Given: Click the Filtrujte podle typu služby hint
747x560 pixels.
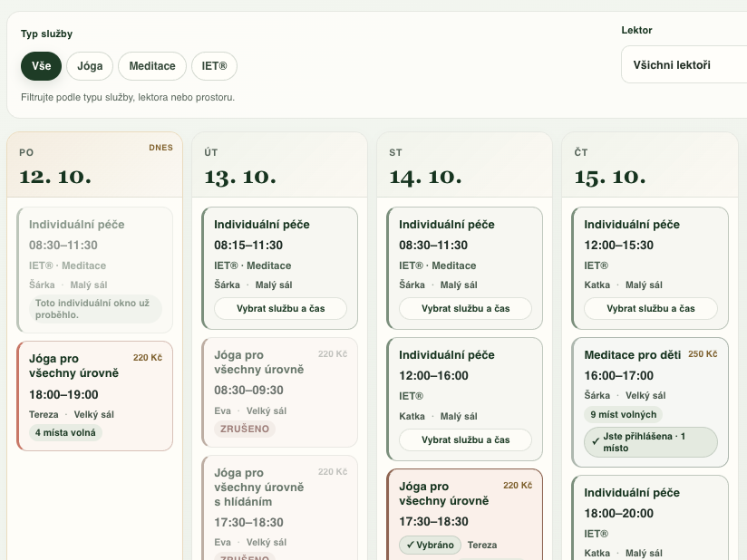Looking at the screenshot, I should pyautogui.click(x=128, y=98).
